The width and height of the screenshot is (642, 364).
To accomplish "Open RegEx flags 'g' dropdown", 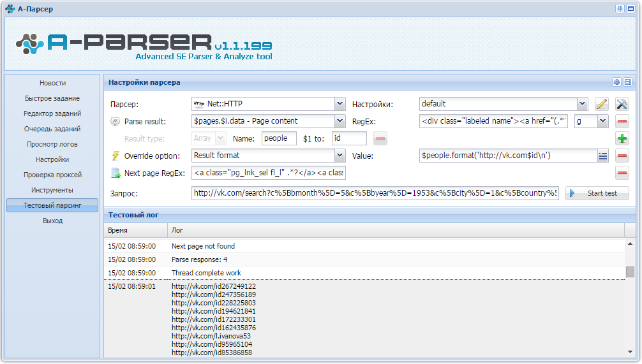I will [x=602, y=121].
